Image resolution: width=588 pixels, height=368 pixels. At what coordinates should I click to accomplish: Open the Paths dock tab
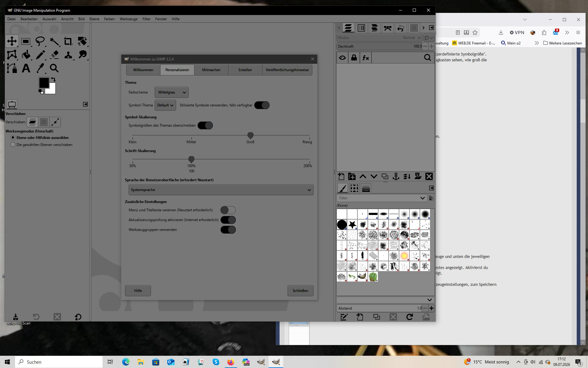pos(388,28)
